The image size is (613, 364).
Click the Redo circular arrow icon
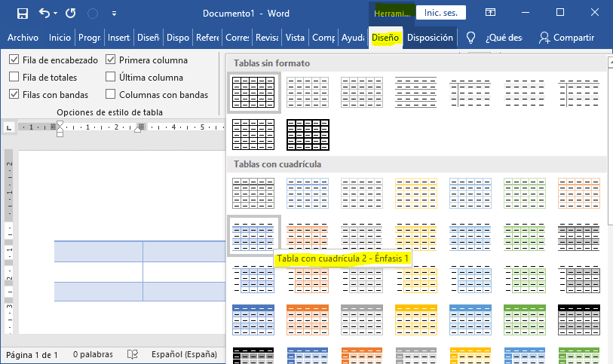[70, 14]
